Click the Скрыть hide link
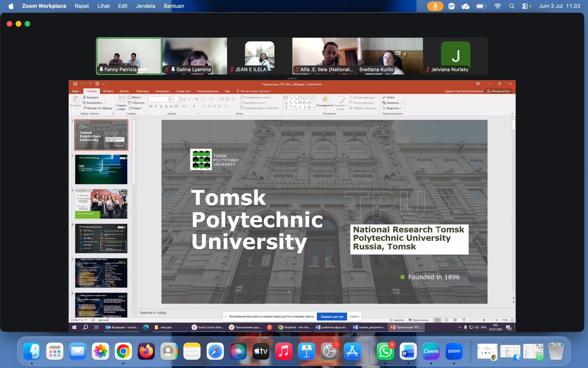The image size is (588, 368). tap(354, 316)
